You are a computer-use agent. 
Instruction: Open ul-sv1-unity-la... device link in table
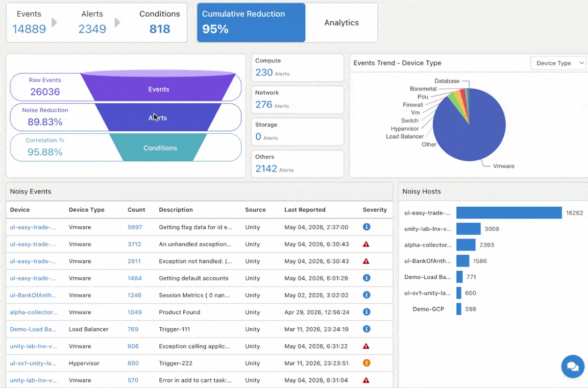[33, 364]
